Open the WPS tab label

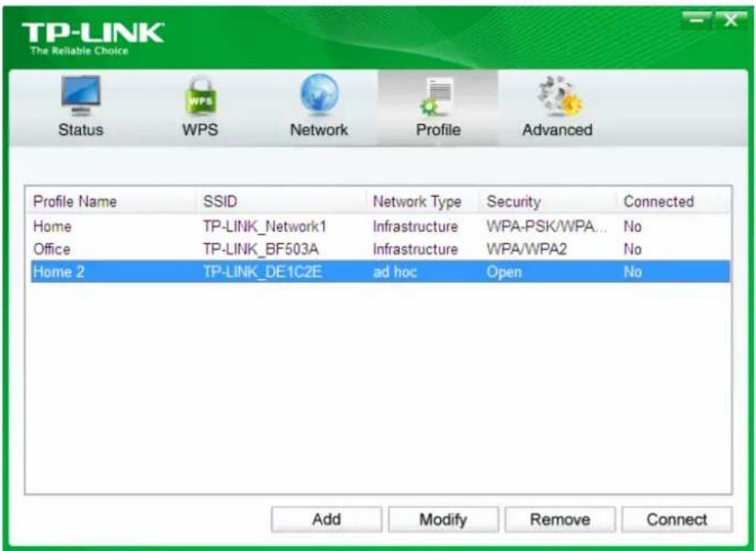pos(200,130)
